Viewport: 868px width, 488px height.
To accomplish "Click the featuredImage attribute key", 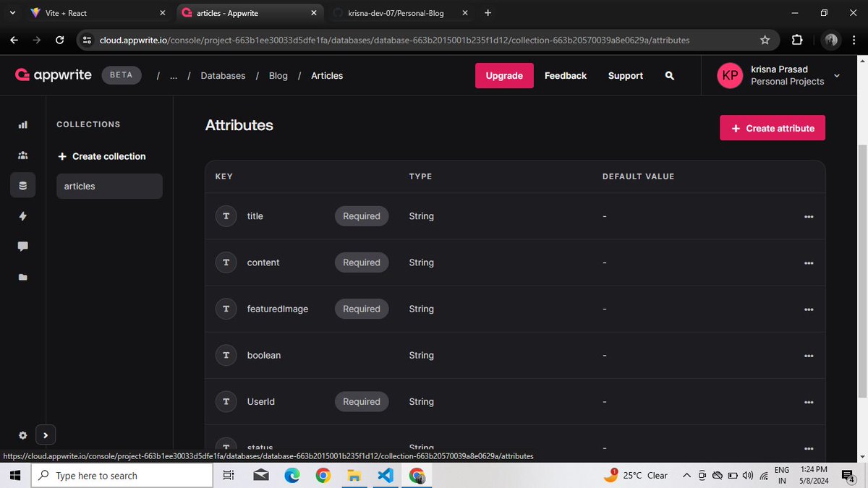I will point(278,309).
